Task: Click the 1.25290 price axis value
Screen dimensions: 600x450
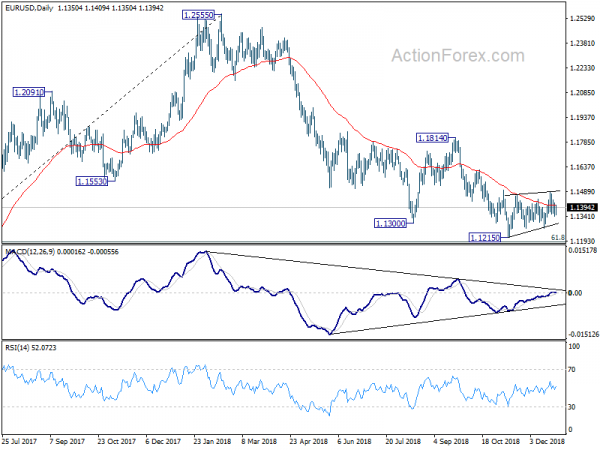Action: [582, 18]
